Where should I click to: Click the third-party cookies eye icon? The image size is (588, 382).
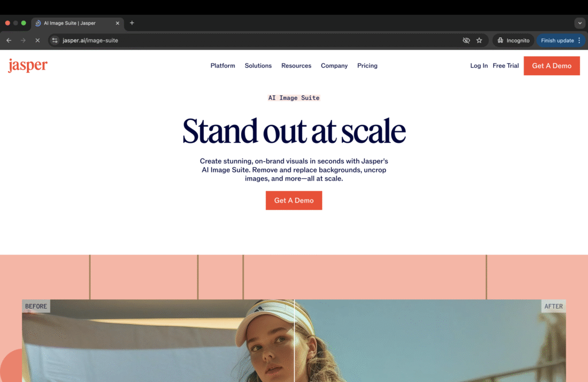coord(466,41)
